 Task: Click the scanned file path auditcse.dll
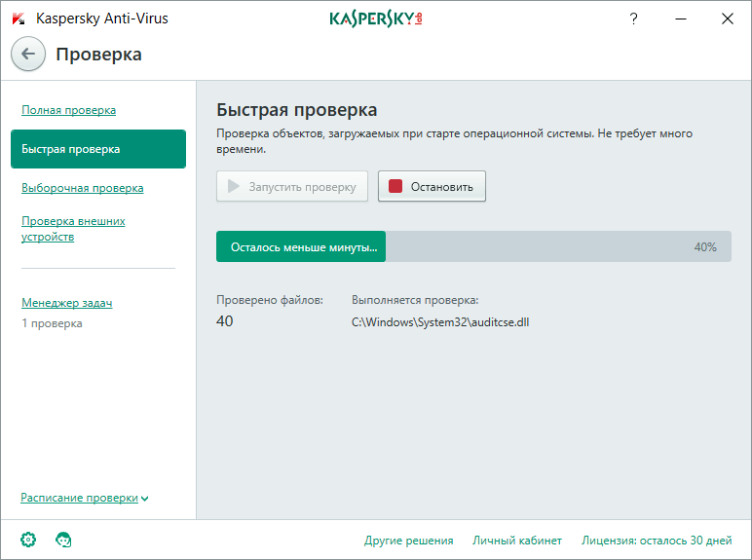pyautogui.click(x=440, y=322)
